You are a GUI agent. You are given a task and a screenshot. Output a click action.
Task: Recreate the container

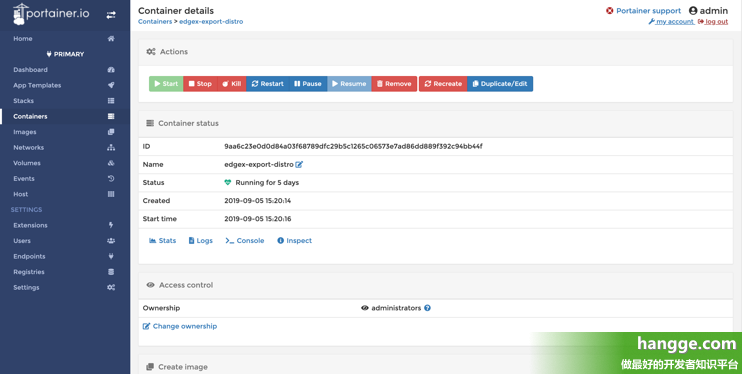point(443,84)
